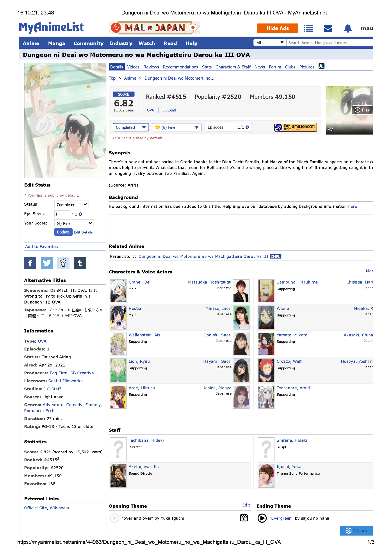This screenshot has height=555, width=392.
Task: Click the Eps Seen number field
Action: point(62,214)
